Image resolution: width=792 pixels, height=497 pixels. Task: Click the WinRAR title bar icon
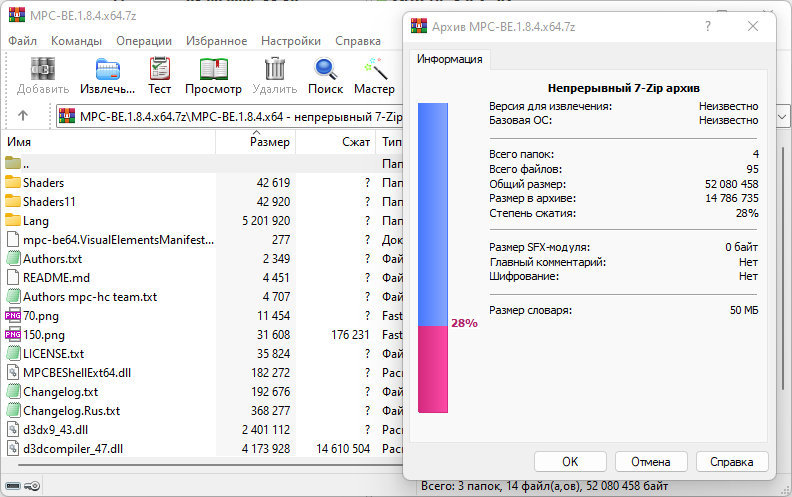17,15
